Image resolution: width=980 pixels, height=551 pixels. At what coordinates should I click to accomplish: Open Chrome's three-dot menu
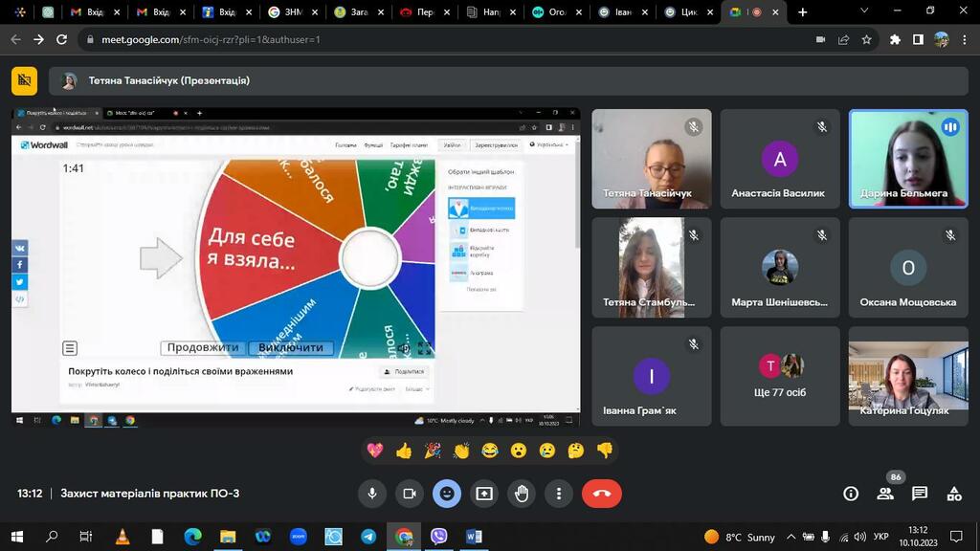[x=965, y=40]
